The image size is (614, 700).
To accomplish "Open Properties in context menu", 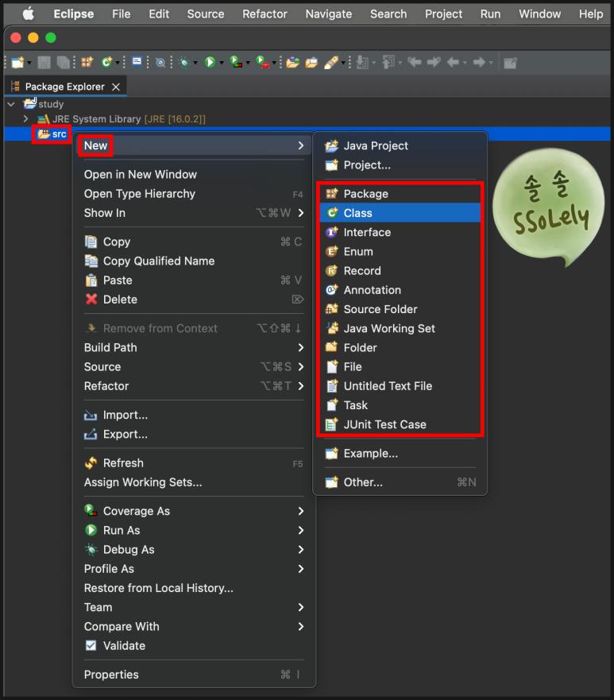I will (194, 674).
